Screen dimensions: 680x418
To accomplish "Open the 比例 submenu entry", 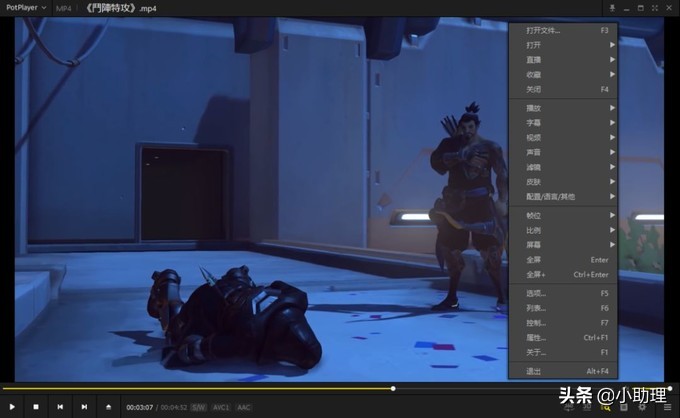I will tap(563, 230).
